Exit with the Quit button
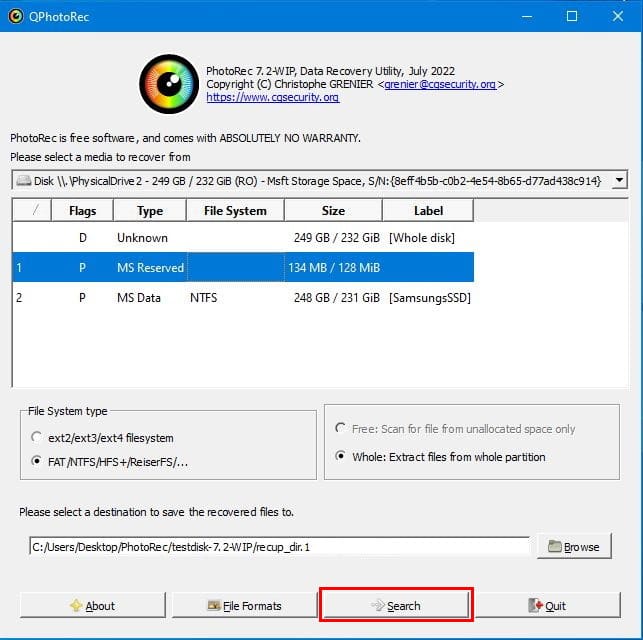643x640 pixels. (548, 605)
